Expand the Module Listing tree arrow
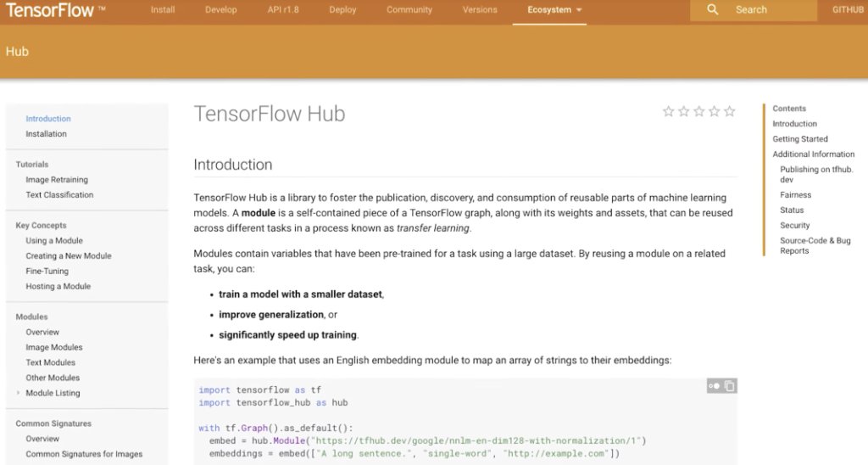 [18, 393]
